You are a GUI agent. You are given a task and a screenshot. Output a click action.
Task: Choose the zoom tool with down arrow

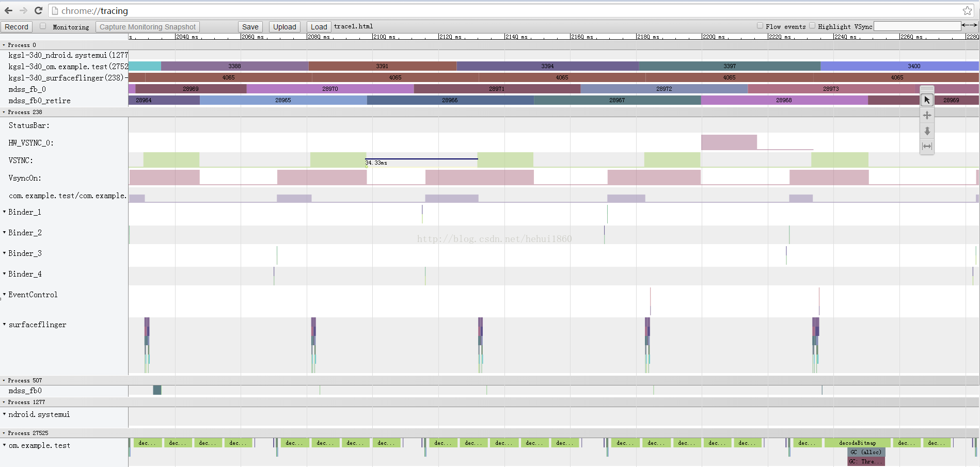tap(927, 131)
